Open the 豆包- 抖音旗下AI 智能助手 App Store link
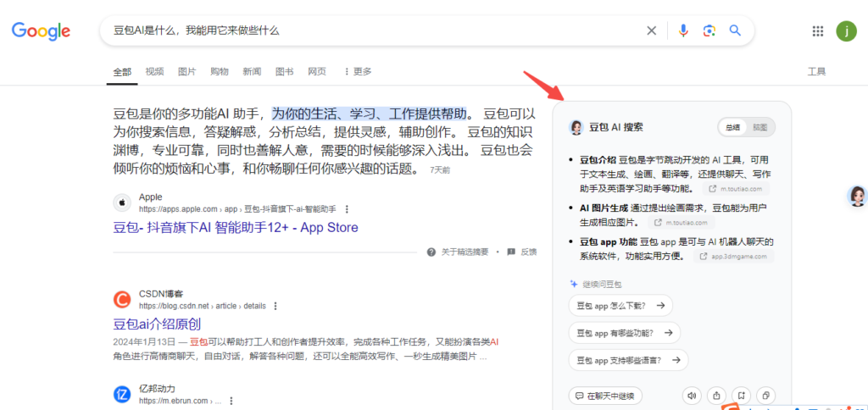Image resolution: width=868 pixels, height=410 pixels. 236,227
